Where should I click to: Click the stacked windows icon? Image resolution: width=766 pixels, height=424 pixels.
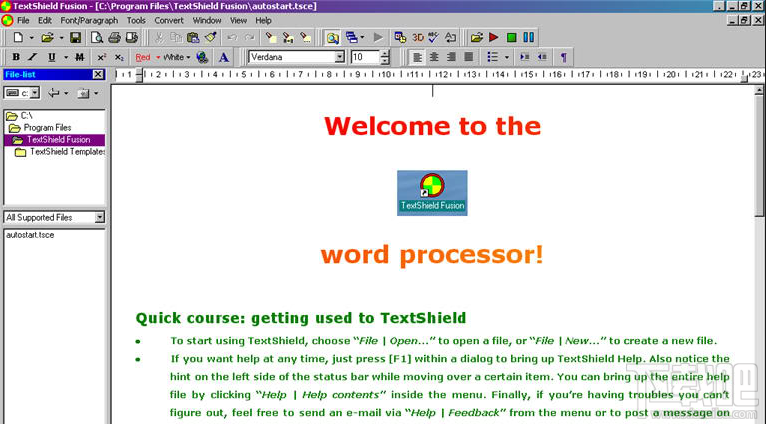coord(351,38)
